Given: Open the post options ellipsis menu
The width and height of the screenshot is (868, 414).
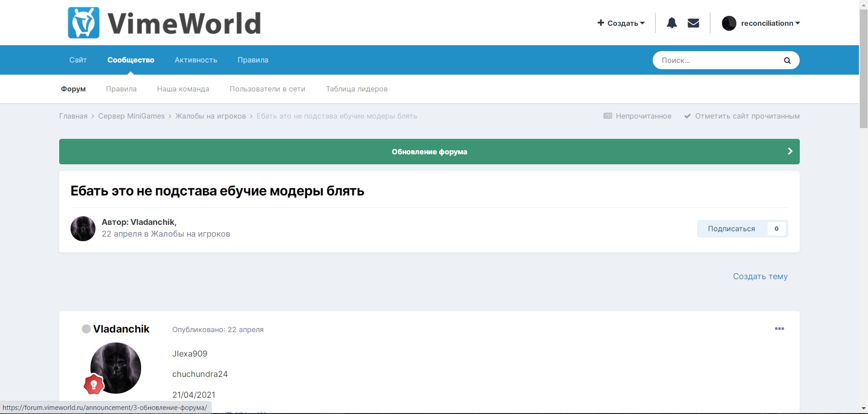Looking at the screenshot, I should coord(780,329).
